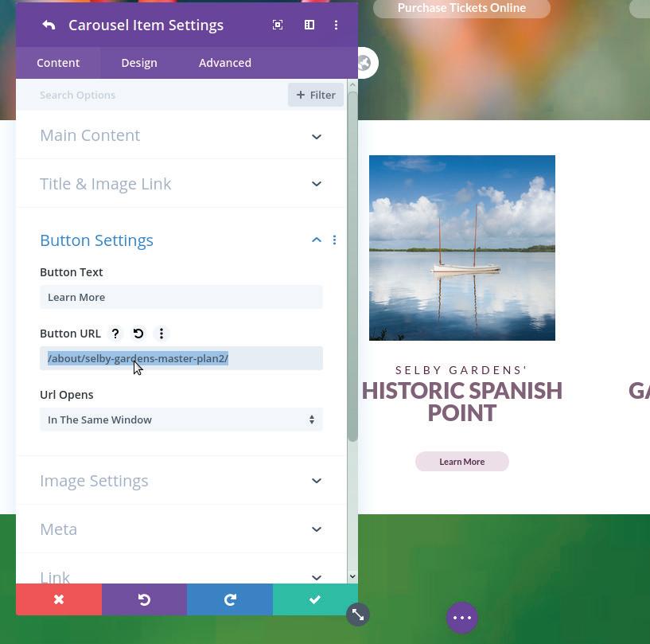Switch to Content tab
This screenshot has width=650, height=644.
pos(58,63)
